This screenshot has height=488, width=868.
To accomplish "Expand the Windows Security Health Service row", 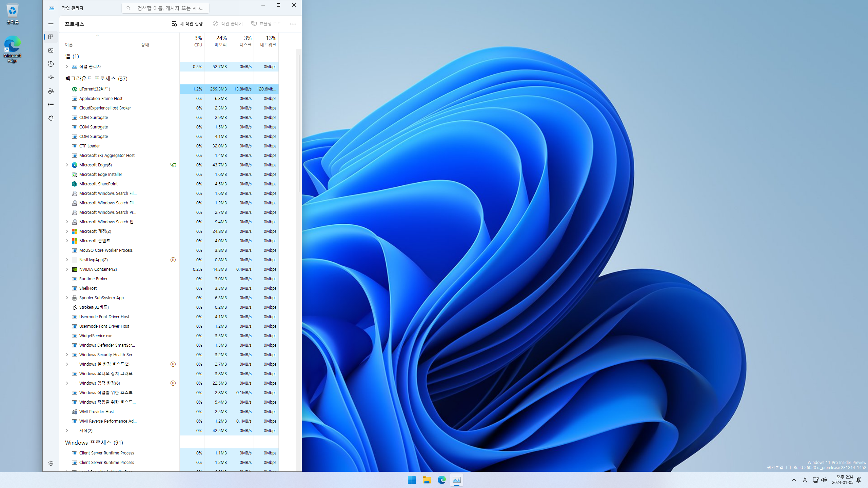I will 67,354.
